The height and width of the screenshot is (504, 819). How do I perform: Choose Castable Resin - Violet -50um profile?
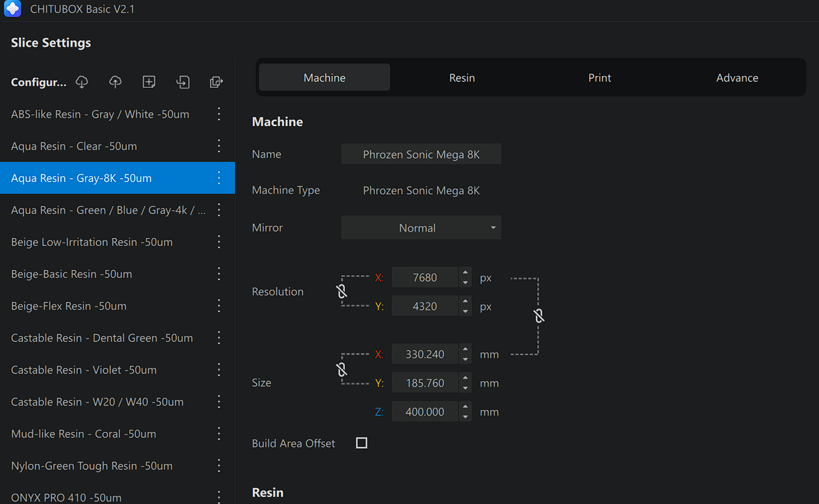[84, 370]
